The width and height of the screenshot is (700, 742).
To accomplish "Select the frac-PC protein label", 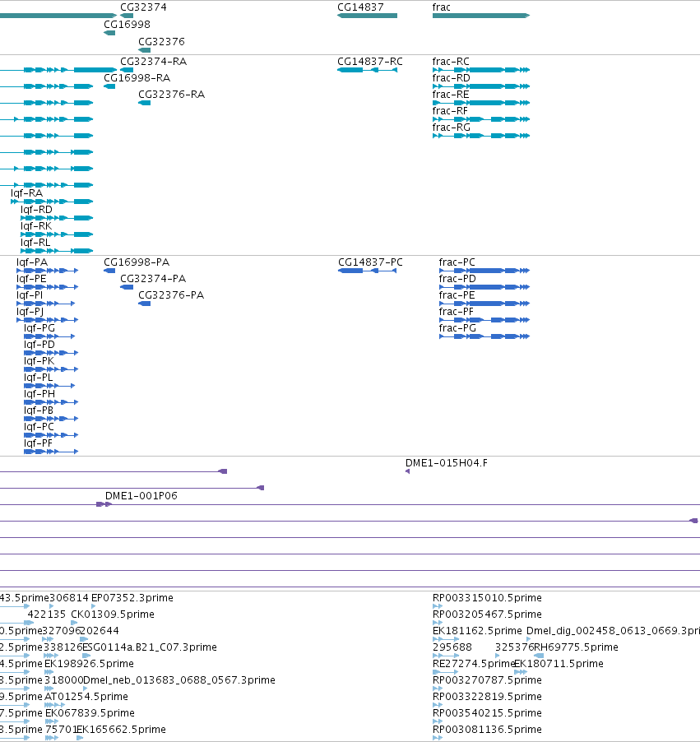I will [x=457, y=262].
